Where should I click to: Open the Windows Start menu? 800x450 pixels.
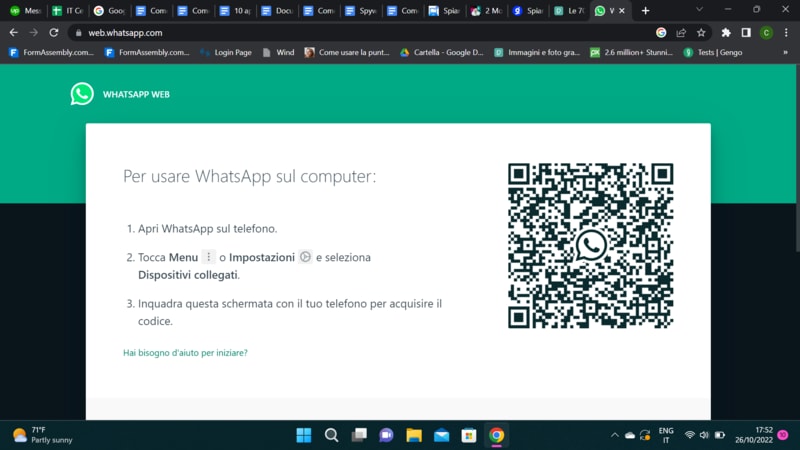(304, 435)
